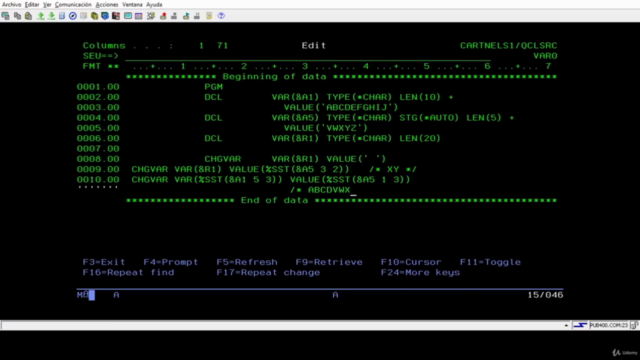Click the stop macro icon
640x360 pixels.
[x=174, y=16]
